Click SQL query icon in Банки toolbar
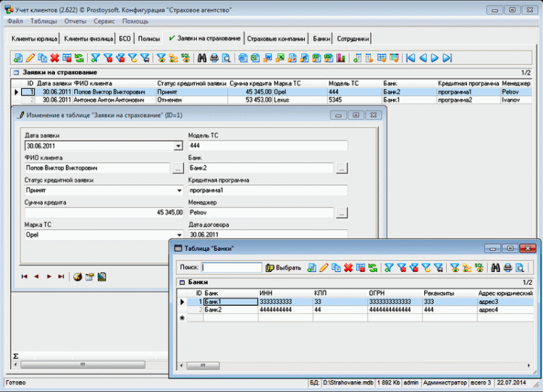This screenshot has width=543, height=392. pos(479,268)
